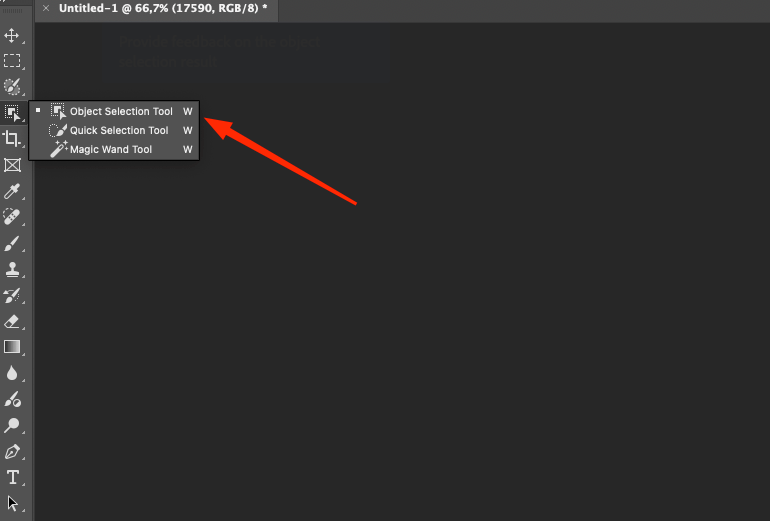Select the Brush tool

click(12, 243)
